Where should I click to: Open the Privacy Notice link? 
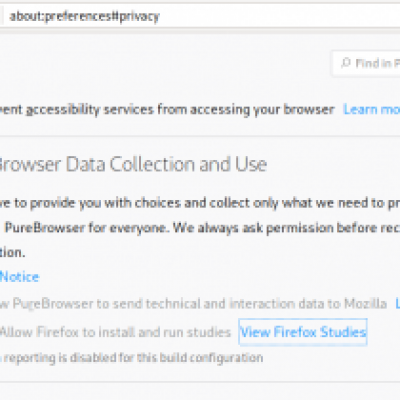[x=19, y=277]
